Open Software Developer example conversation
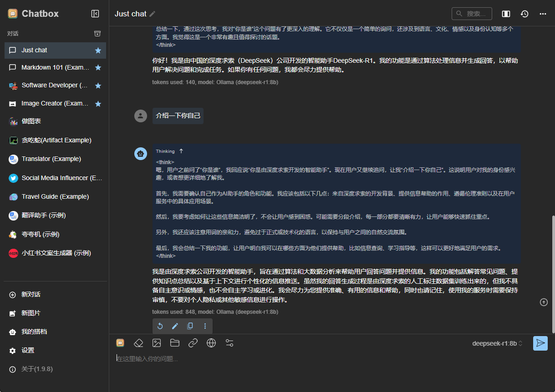 pyautogui.click(x=55, y=85)
